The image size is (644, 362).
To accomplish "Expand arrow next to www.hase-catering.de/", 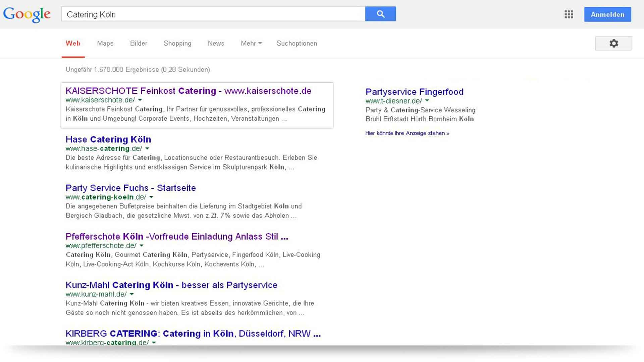I will (147, 148).
